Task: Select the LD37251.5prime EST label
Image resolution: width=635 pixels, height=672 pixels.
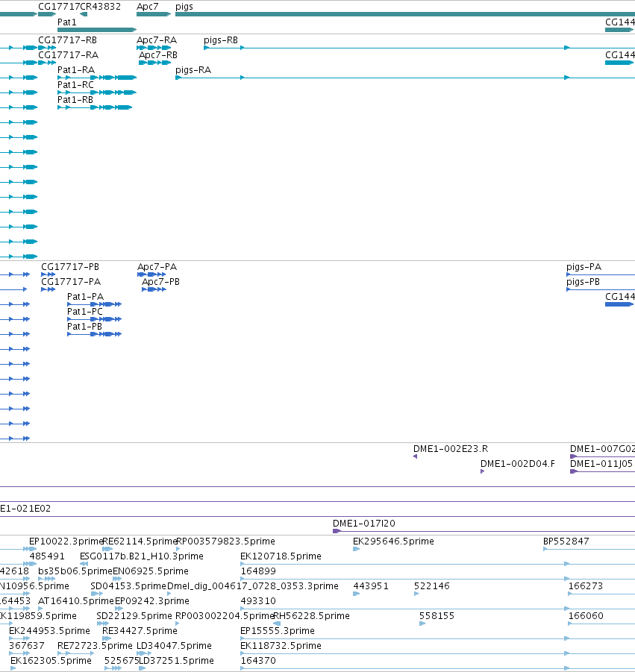Action: pos(176,660)
